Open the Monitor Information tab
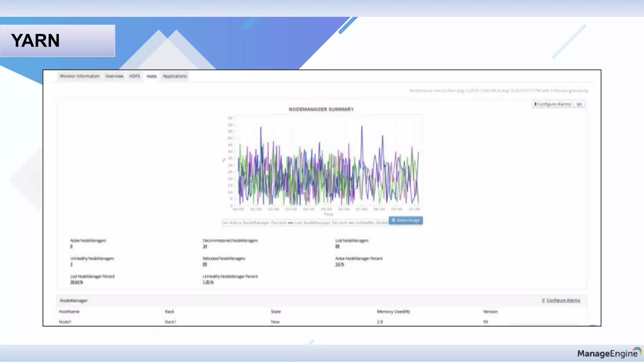 pos(80,76)
